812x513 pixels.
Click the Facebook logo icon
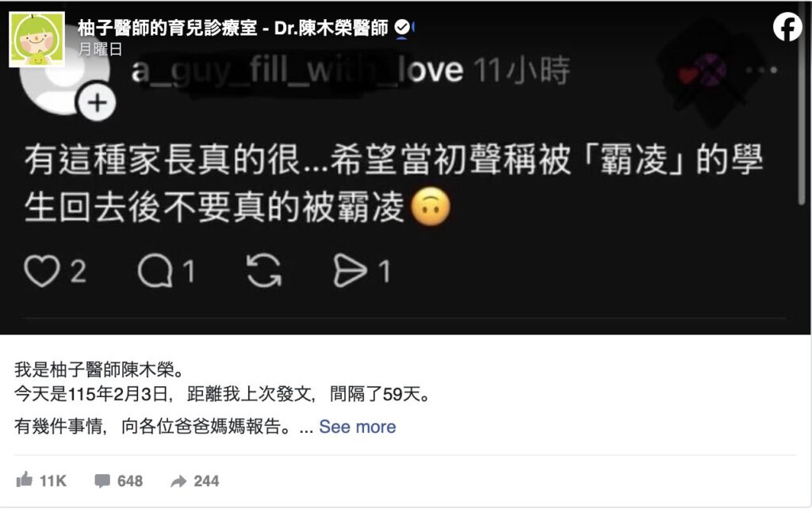click(x=787, y=26)
